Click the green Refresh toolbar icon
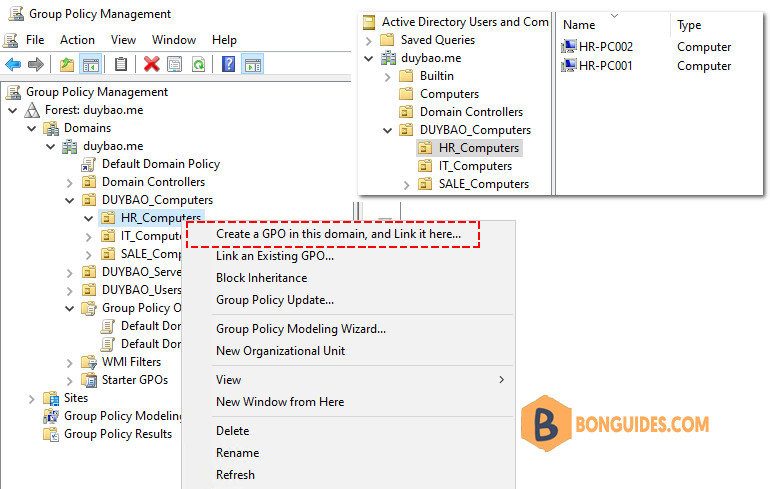Viewport: 770px width, 489px height. click(x=198, y=64)
